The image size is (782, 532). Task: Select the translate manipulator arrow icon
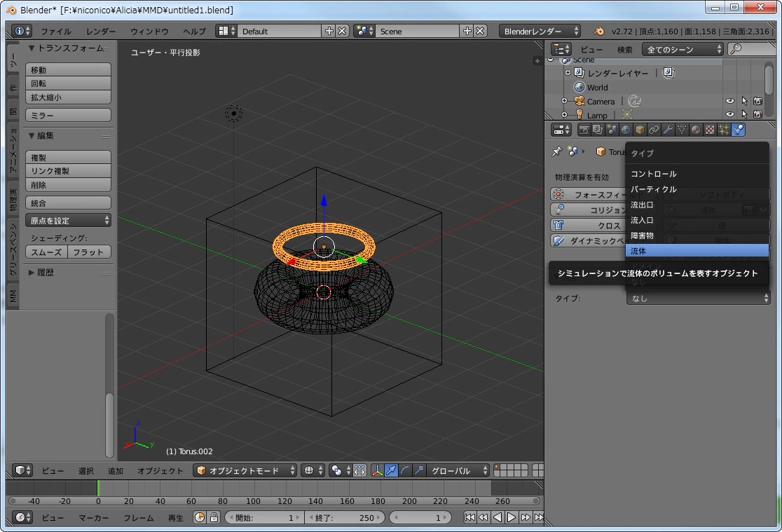click(x=392, y=470)
